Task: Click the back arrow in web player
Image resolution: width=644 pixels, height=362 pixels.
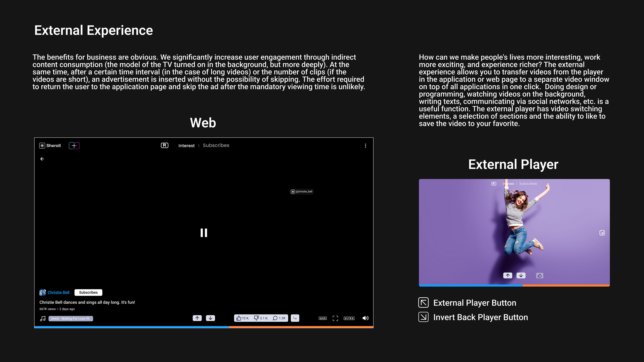Action: [42, 159]
